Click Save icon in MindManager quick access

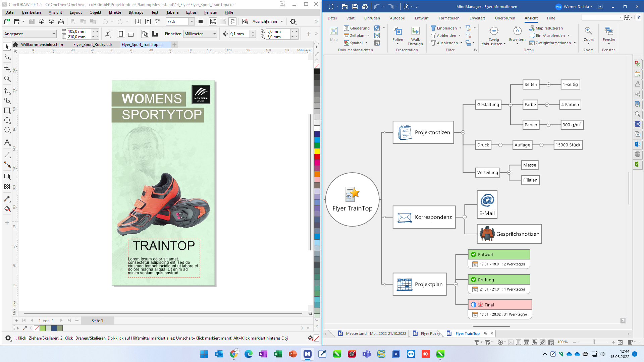355,6
